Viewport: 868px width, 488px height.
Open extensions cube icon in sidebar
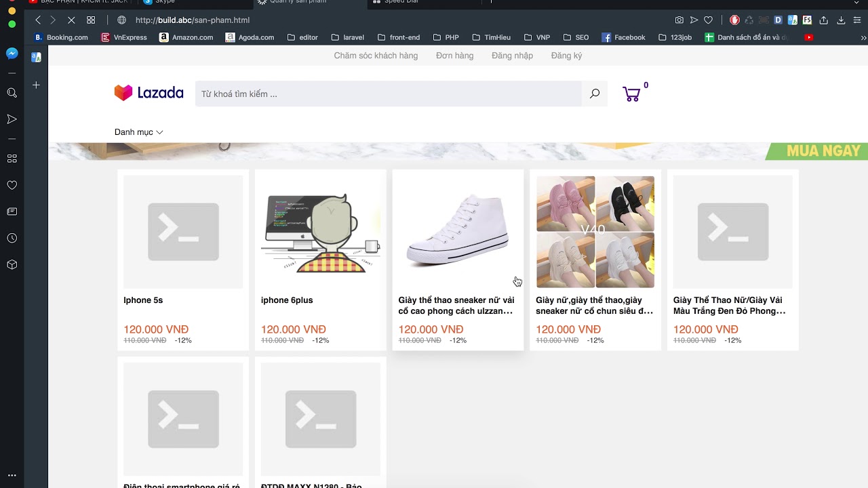12,264
